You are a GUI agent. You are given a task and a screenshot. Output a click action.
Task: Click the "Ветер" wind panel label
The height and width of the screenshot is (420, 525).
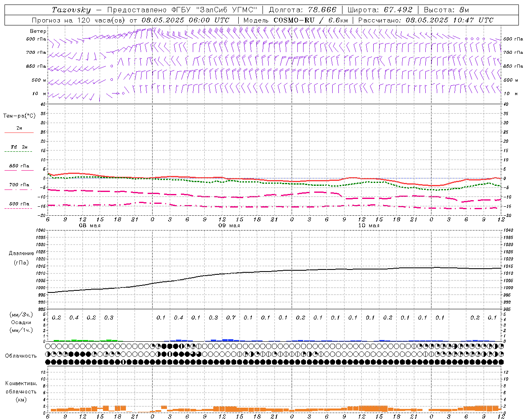click(38, 31)
